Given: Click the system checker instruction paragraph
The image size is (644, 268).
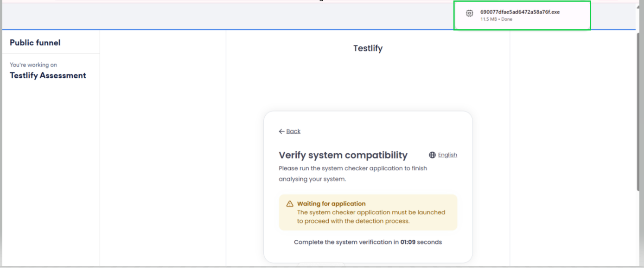Looking at the screenshot, I should 353,174.
